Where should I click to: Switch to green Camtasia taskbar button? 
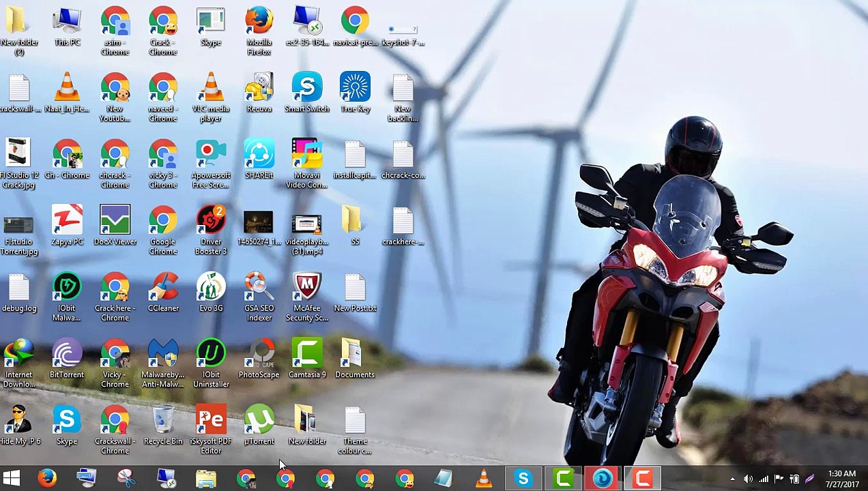coord(563,478)
